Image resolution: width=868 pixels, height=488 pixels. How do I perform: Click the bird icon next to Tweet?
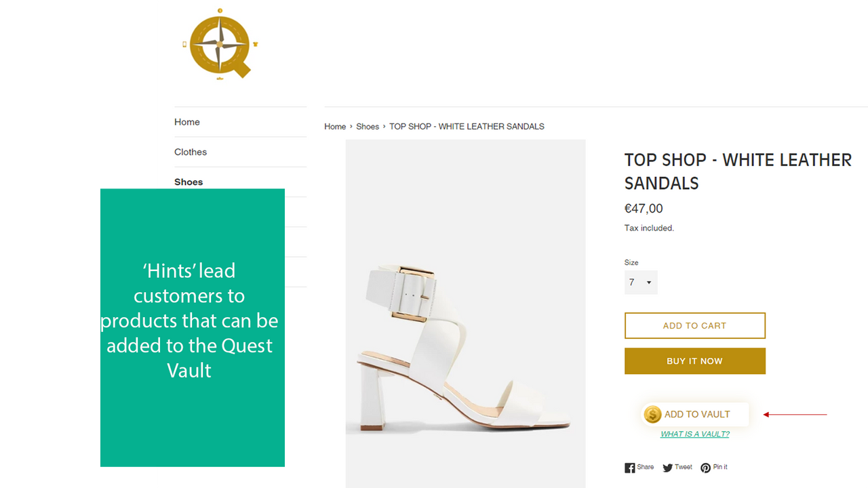click(x=667, y=467)
